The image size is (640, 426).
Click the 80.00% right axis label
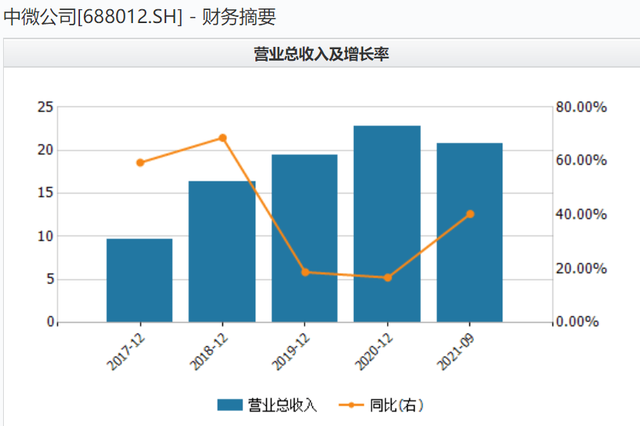[581, 107]
